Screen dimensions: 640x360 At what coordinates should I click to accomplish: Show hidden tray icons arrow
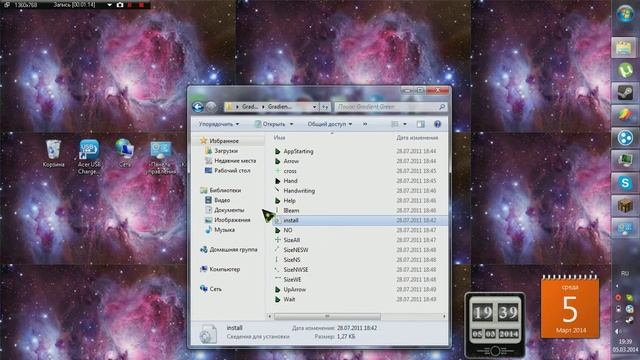click(618, 286)
